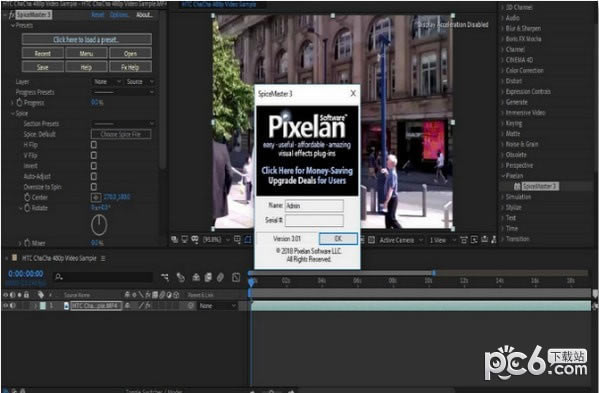Toggle the V Flip checkbox
599x393 pixels.
tap(94, 155)
